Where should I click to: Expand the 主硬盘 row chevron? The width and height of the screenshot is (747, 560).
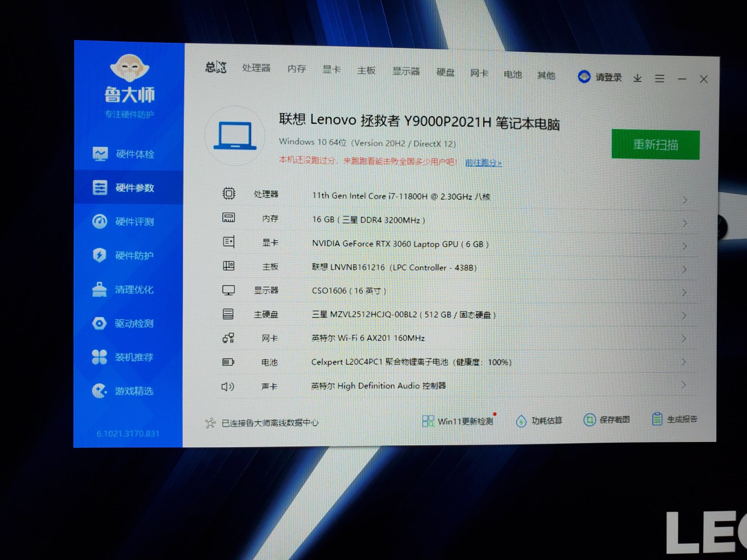[684, 315]
